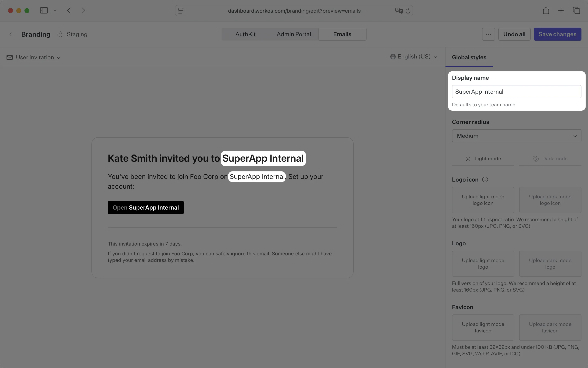
Task: Click the translate icon in address bar
Action: pos(399,11)
